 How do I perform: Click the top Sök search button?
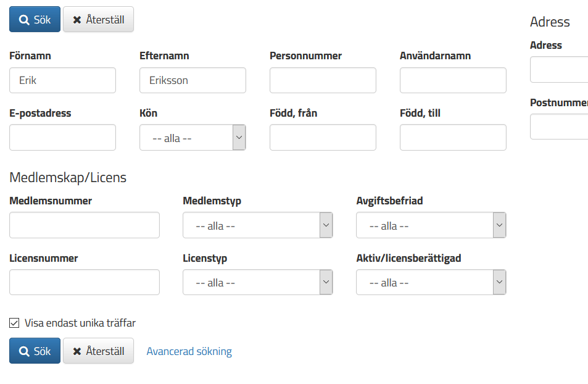pyautogui.click(x=35, y=19)
